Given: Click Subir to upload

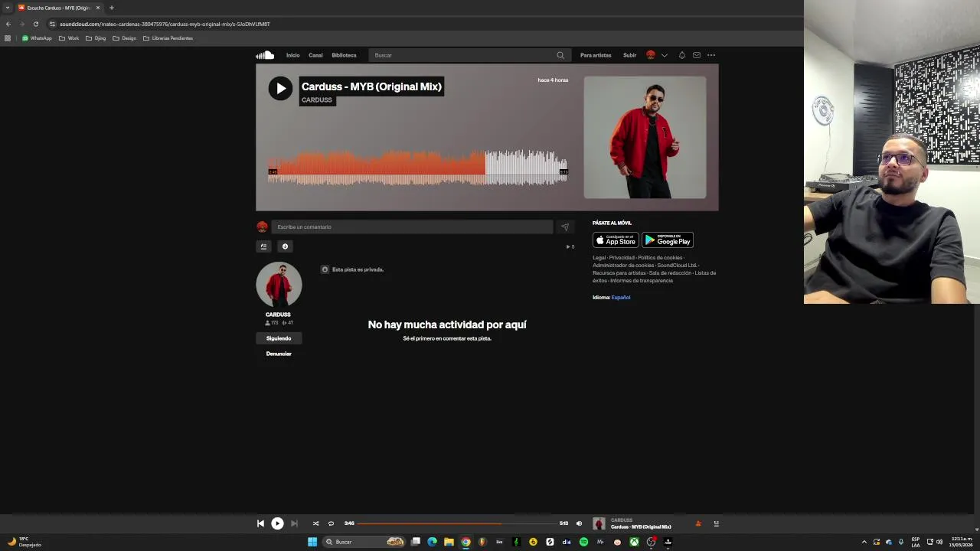Looking at the screenshot, I should (x=629, y=55).
